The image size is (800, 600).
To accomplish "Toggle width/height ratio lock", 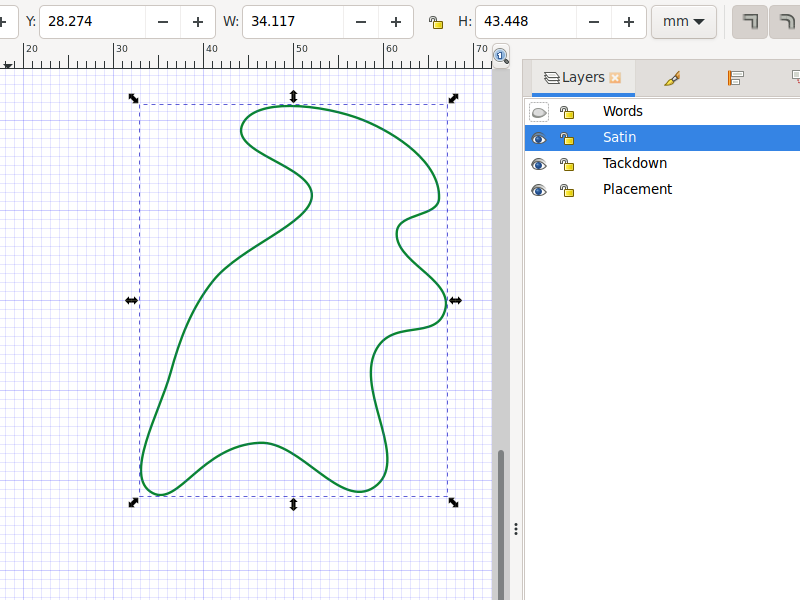I will point(435,22).
